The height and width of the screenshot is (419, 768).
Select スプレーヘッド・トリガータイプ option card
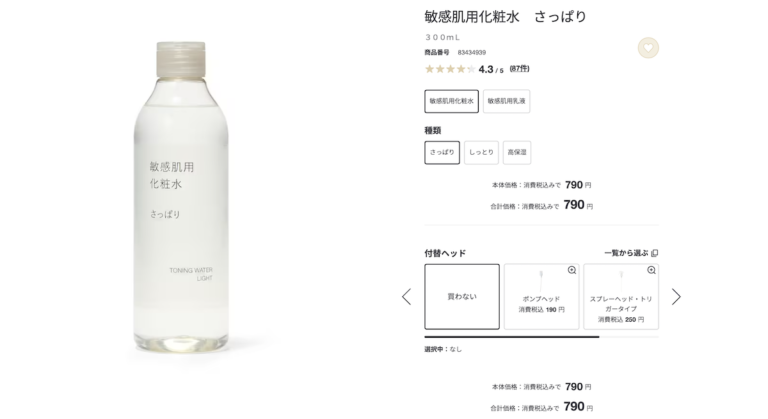pyautogui.click(x=621, y=296)
